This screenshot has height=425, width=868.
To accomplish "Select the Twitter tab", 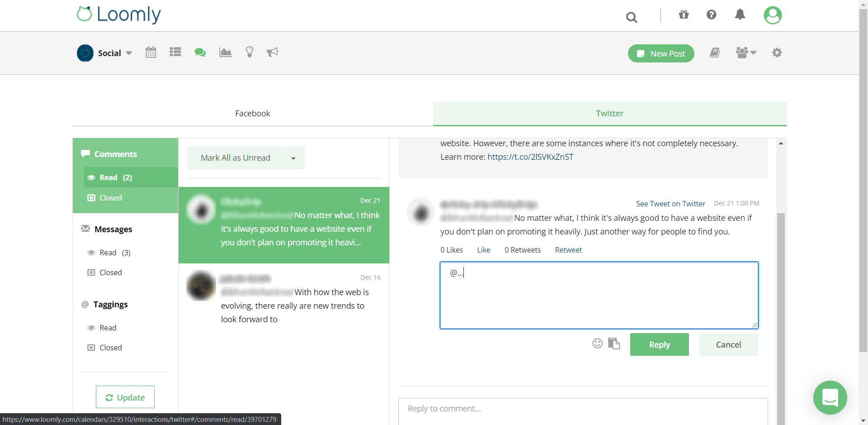I will tap(609, 114).
